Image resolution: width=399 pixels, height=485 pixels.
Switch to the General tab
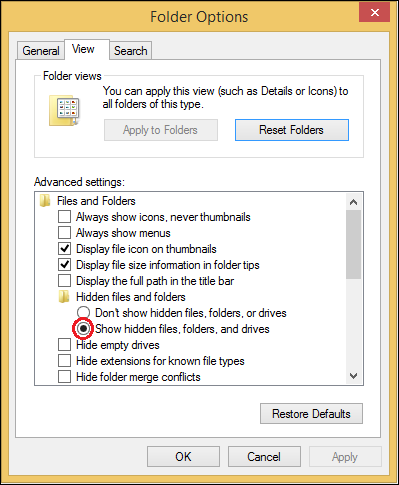(41, 51)
